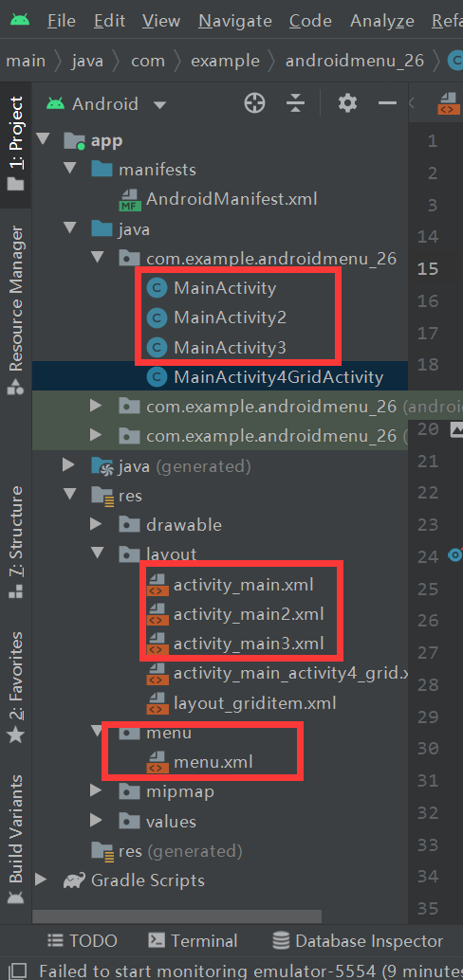Open the Resource Manager side tab
463x980 pixels.
15,309
